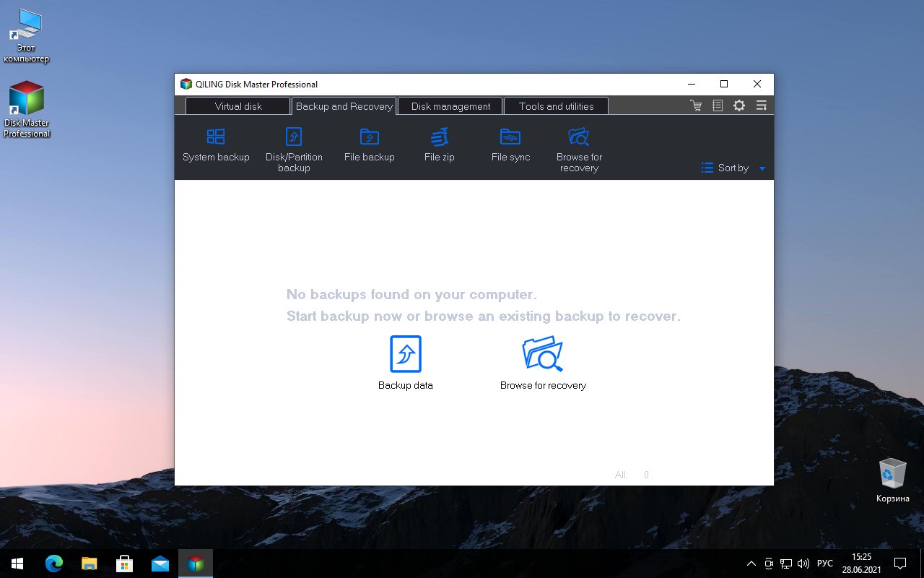This screenshot has width=924, height=578.
Task: Open network tray icon
Action: pyautogui.click(x=786, y=564)
